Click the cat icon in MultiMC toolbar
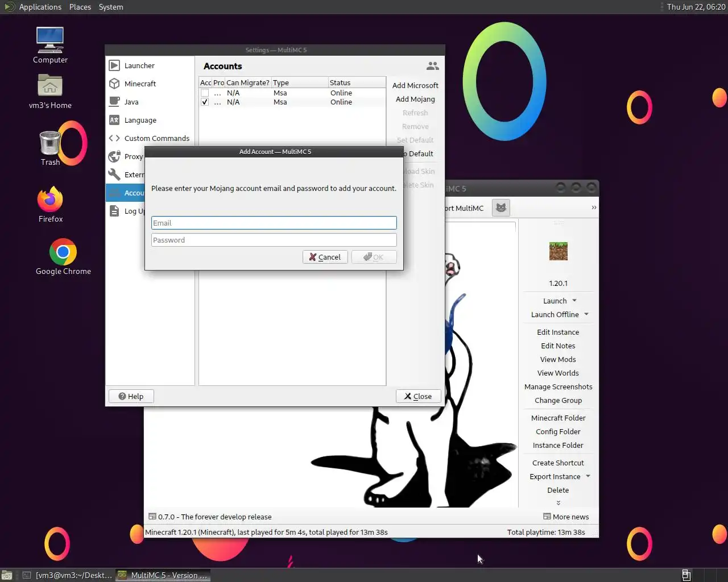The height and width of the screenshot is (582, 728). pos(501,208)
